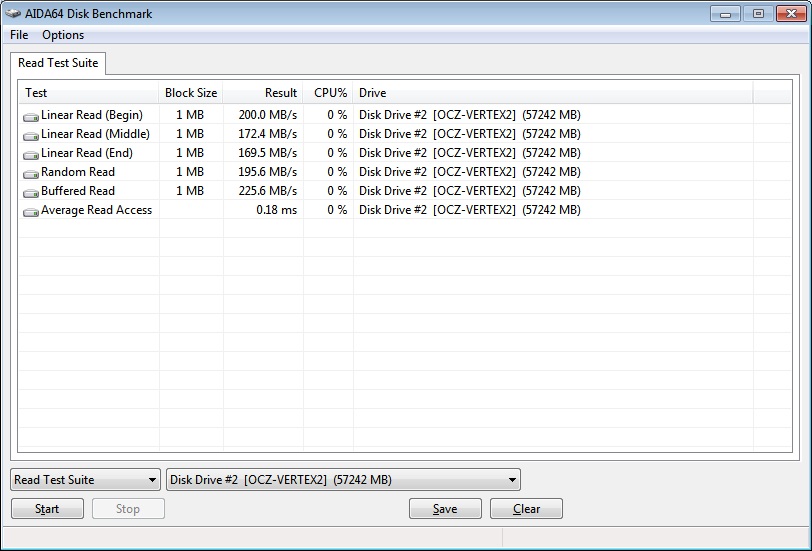Click the Buffered Read disk icon

tap(31, 192)
